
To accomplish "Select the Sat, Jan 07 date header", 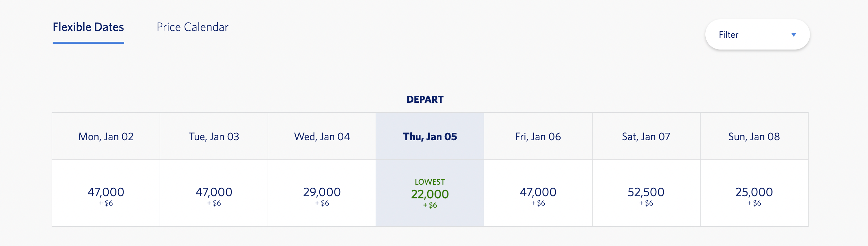I will click(x=646, y=136).
